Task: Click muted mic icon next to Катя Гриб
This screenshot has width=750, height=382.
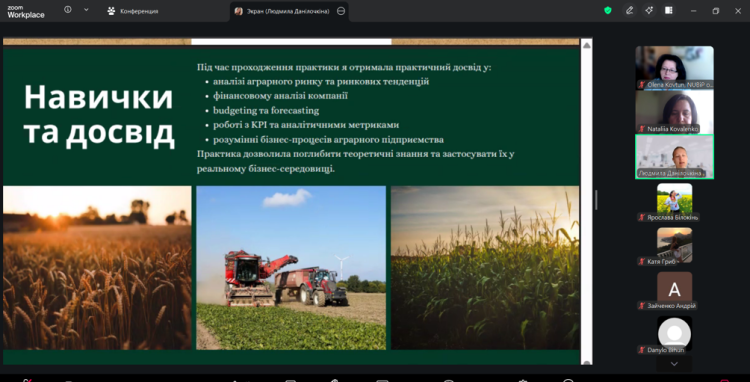Action: pyautogui.click(x=642, y=262)
